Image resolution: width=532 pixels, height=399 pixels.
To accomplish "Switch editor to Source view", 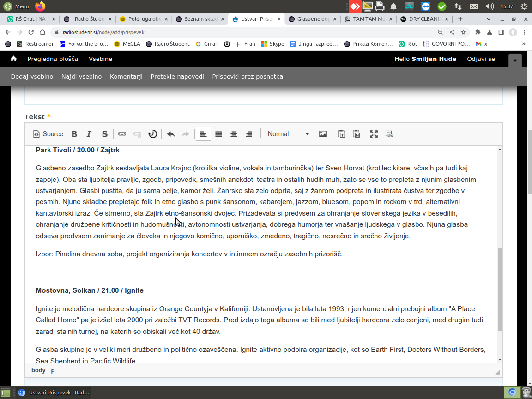I will (48, 134).
